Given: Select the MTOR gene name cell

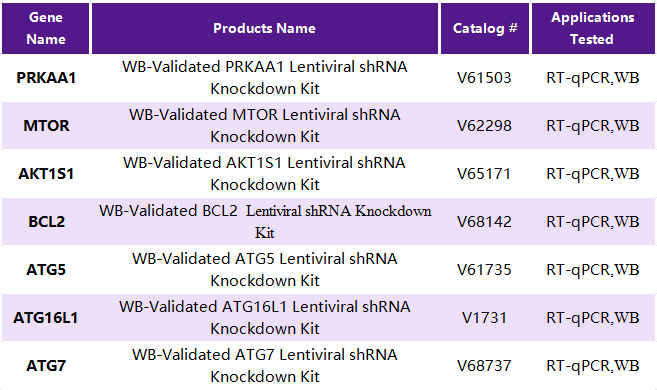Looking at the screenshot, I should coord(46,126).
